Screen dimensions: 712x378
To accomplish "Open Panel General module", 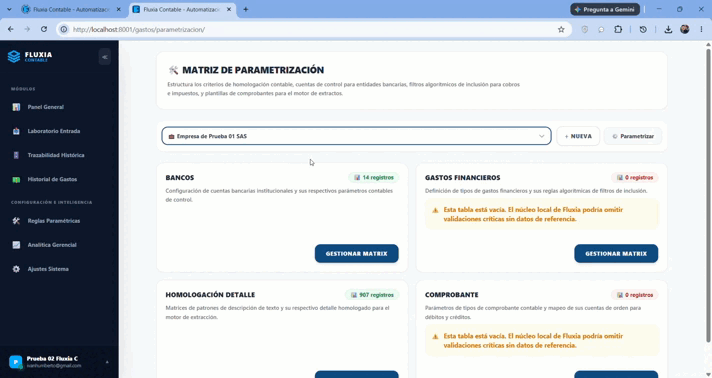I will (45, 107).
